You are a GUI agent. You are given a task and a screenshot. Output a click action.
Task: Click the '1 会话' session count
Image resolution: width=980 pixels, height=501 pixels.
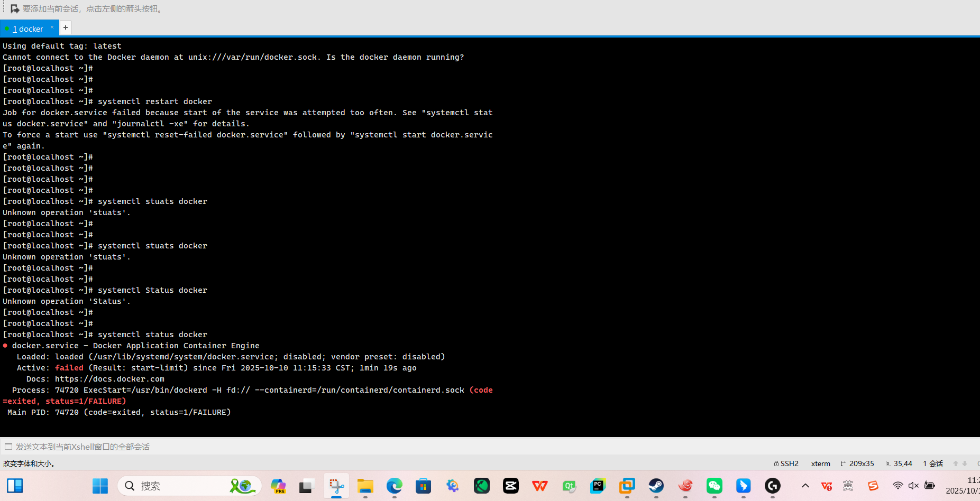point(933,463)
